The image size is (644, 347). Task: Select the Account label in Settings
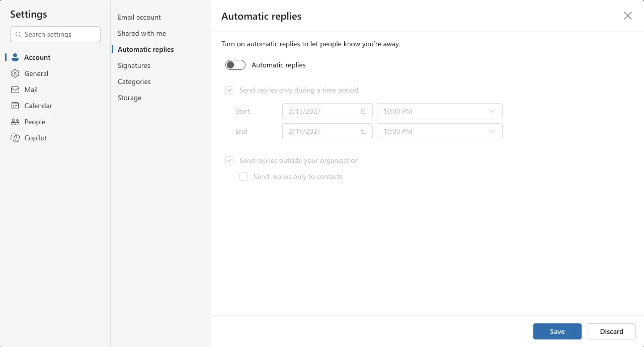pyautogui.click(x=37, y=57)
